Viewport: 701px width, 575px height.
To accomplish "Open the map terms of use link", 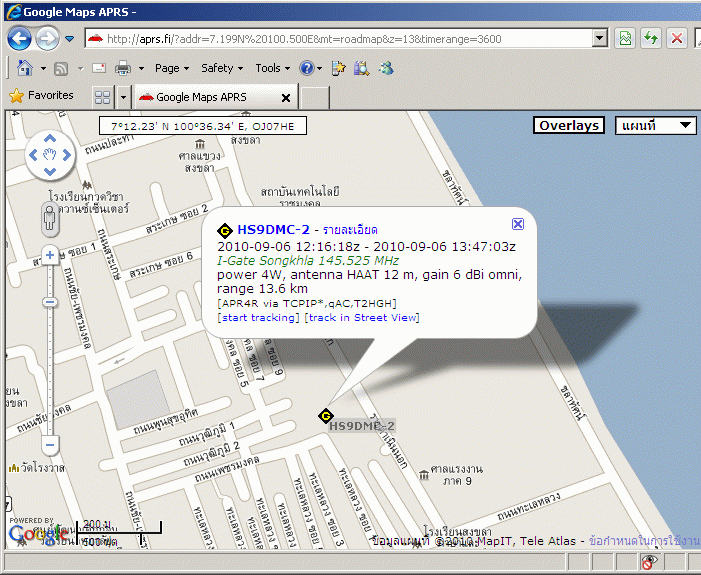I will tap(644, 541).
